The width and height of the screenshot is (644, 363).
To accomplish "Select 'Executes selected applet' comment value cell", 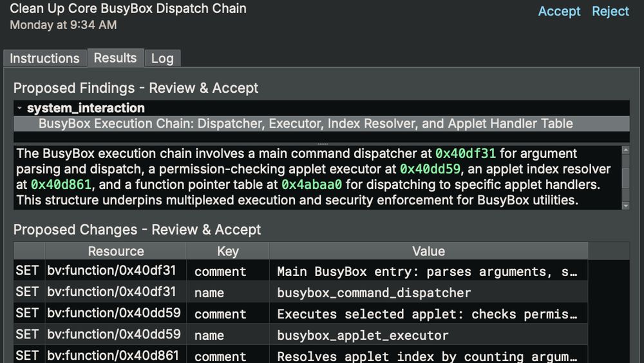I will pyautogui.click(x=428, y=313).
